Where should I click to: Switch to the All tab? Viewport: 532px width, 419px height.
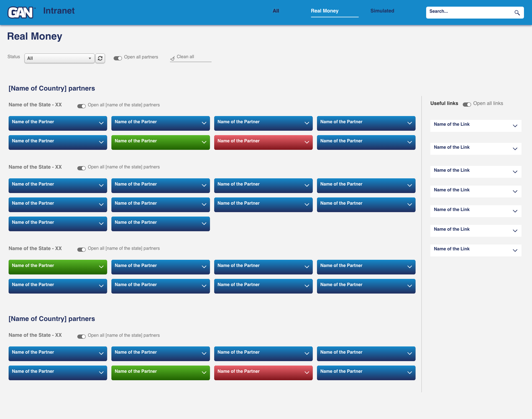point(276,11)
